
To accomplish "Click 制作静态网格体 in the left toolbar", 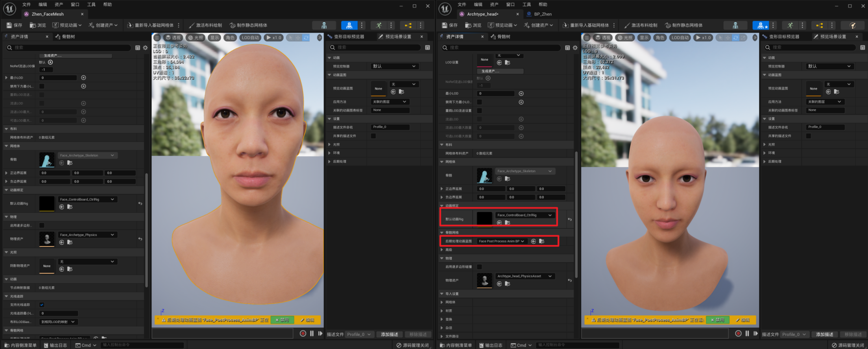I will click(248, 25).
